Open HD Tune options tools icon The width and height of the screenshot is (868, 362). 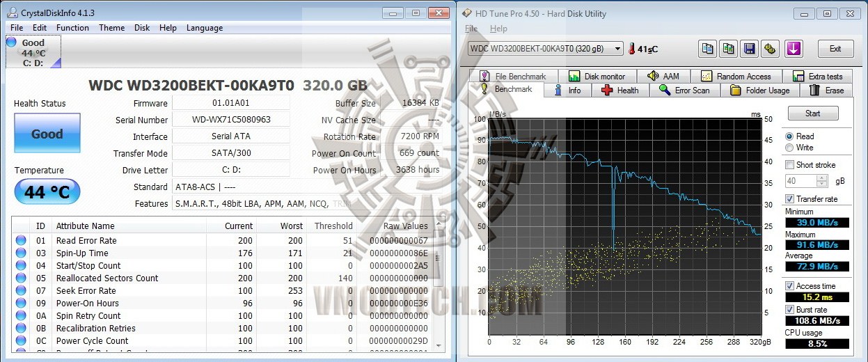coord(771,49)
